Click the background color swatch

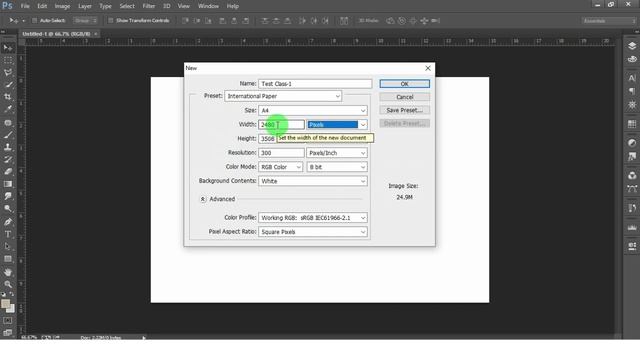click(12, 309)
